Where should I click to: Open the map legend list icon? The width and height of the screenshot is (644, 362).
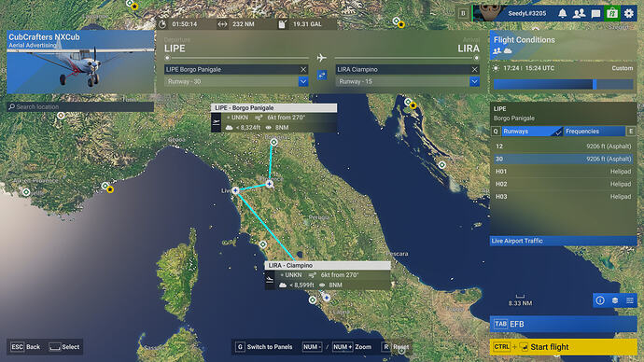629,300
